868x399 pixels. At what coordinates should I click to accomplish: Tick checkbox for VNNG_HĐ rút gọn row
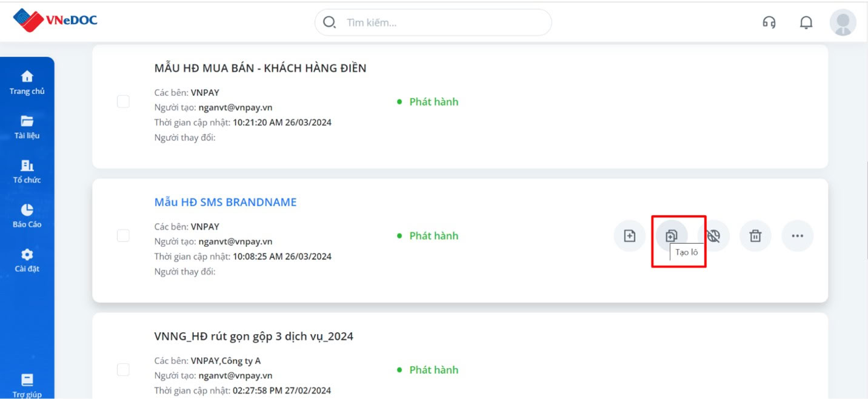[123, 369]
